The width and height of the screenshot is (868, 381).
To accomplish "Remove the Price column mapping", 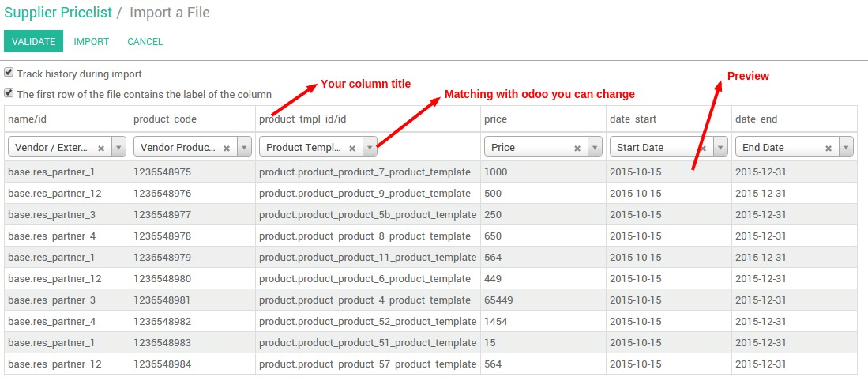I will (577, 148).
